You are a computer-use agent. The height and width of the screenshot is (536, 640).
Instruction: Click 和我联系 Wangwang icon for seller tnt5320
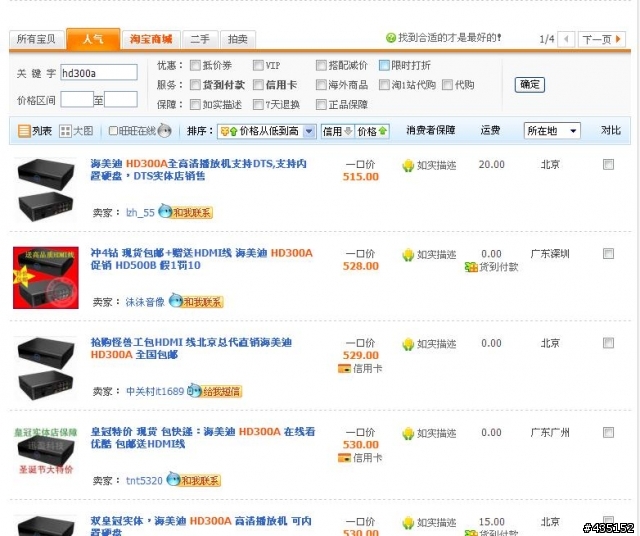point(193,480)
